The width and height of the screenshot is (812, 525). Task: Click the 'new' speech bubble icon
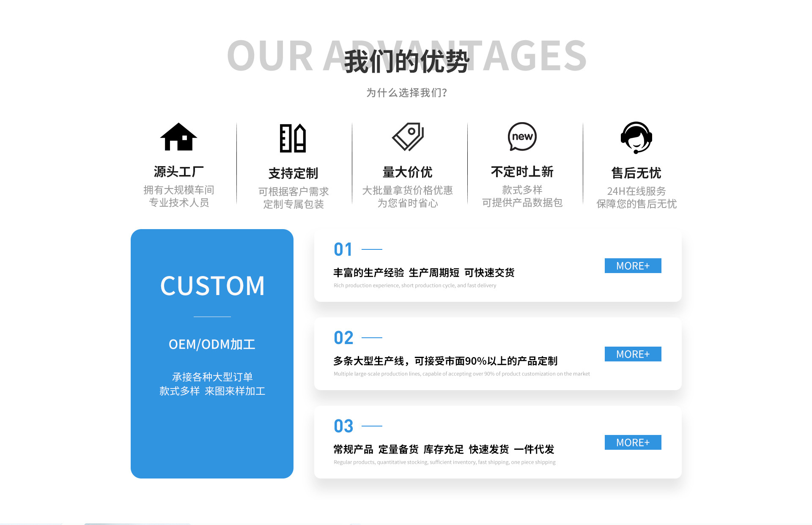tap(522, 137)
